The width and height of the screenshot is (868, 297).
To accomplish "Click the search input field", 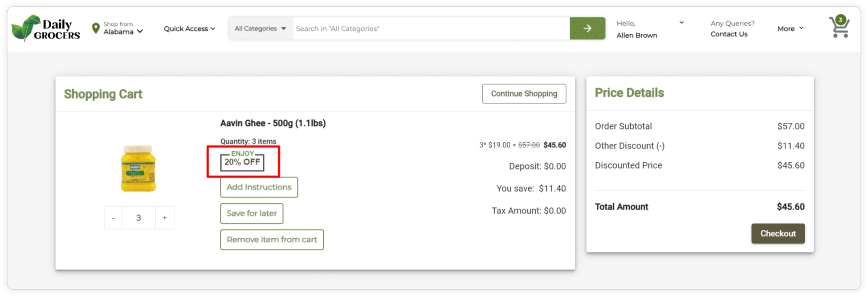I will tap(431, 28).
